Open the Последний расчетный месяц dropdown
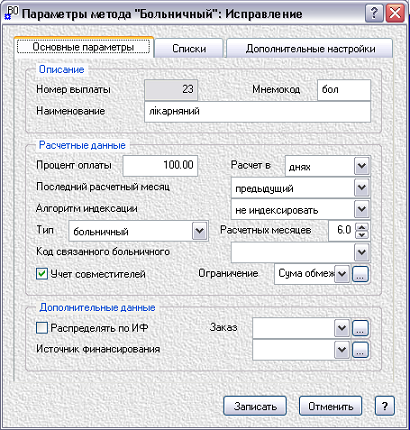The width and height of the screenshot is (410, 430). tap(362, 188)
